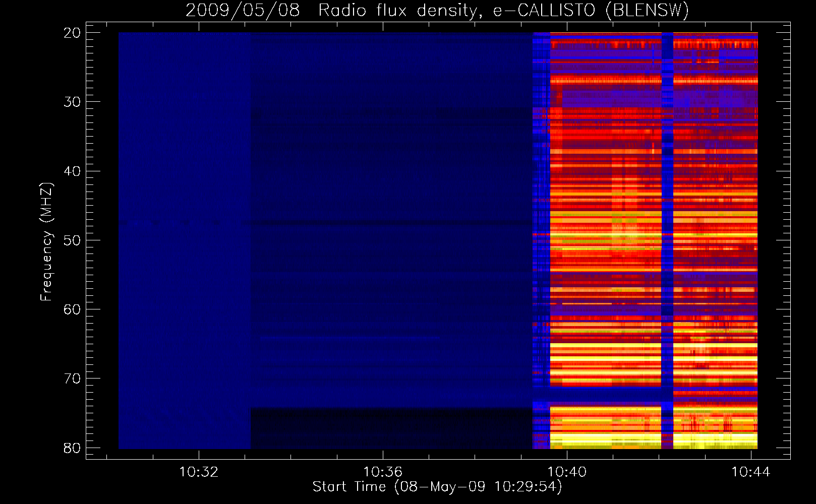Click the 50 MHz frequency tick label
This screenshot has width=816, height=504.
click(72, 240)
